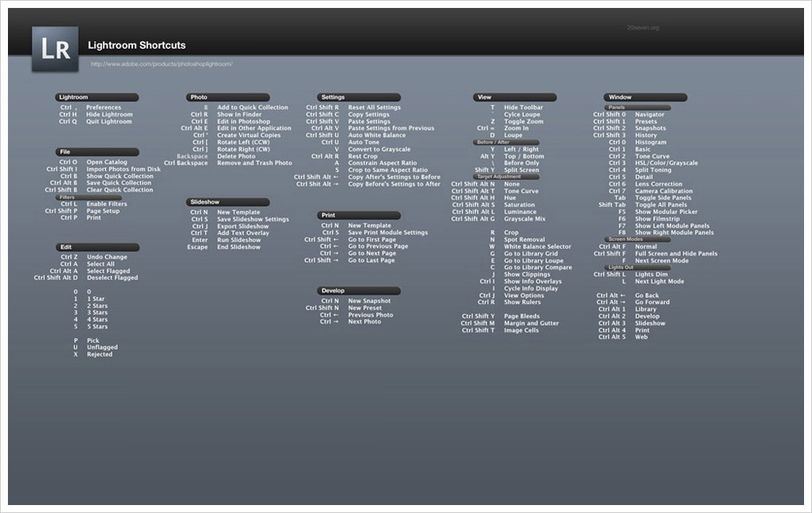Click the "Toggle Side Panels" entry
Viewport: 812px width, 513px height.
tap(663, 198)
